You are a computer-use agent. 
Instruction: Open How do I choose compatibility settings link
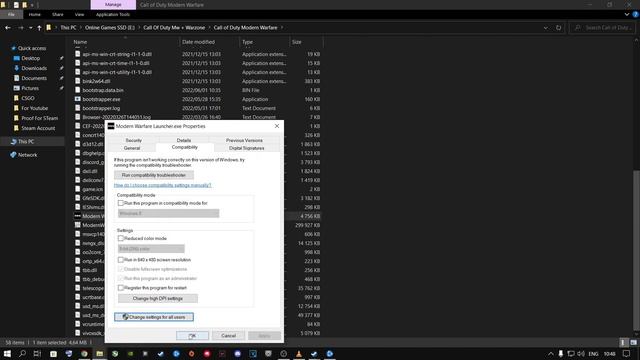click(x=162, y=185)
